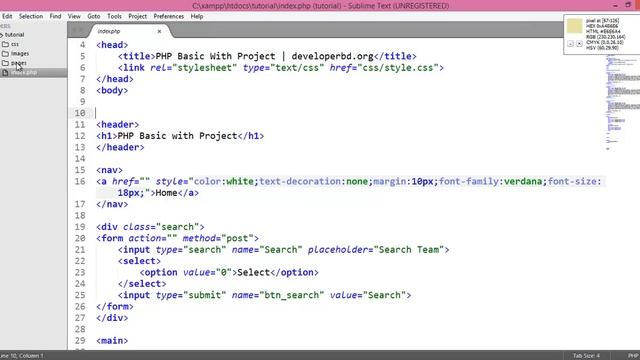
Task: Select the images folder label
Action: click(x=20, y=53)
